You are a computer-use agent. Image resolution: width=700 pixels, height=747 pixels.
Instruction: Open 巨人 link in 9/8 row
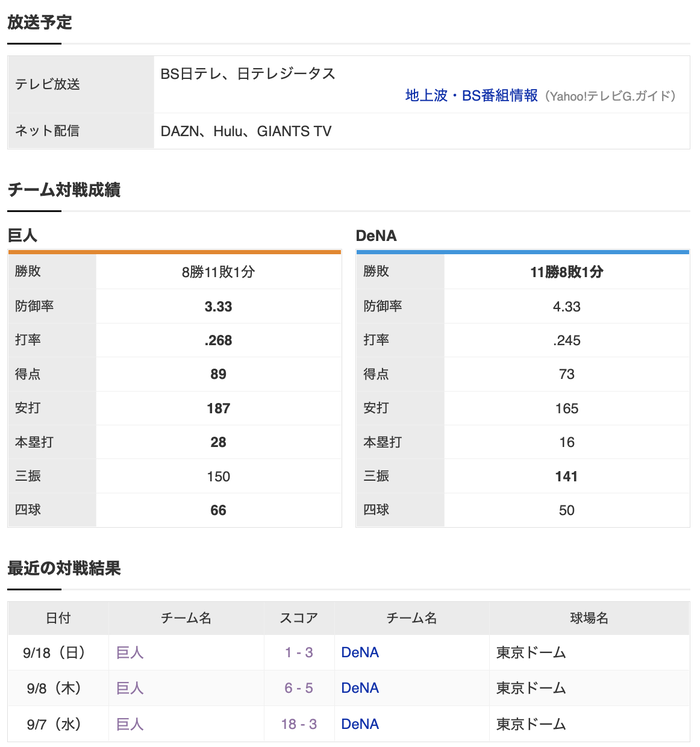pos(130,688)
